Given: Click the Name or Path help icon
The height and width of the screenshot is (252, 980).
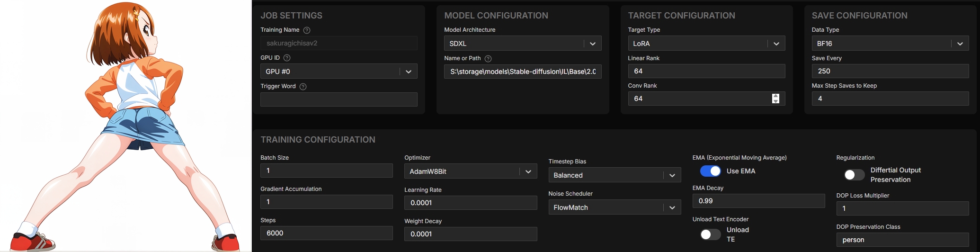Looking at the screenshot, I should [x=488, y=59].
